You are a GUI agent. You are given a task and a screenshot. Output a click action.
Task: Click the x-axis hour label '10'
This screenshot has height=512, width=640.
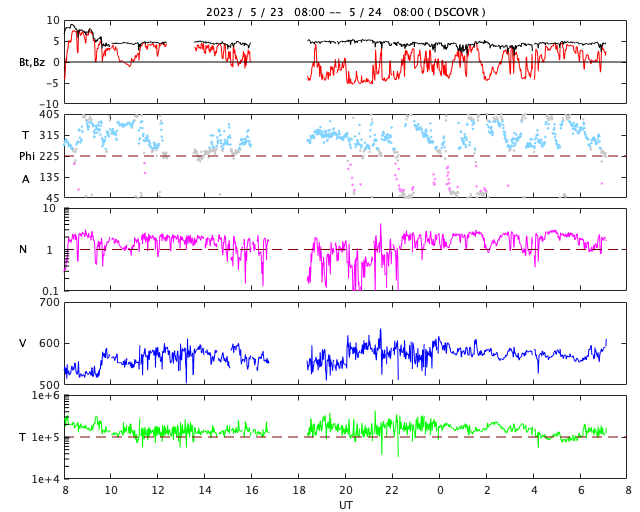[111, 490]
